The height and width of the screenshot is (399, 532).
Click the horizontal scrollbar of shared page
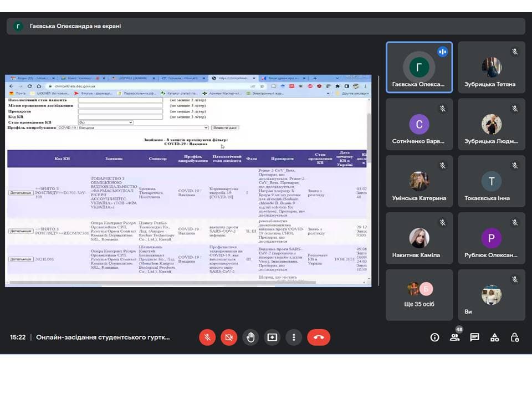click(163, 282)
